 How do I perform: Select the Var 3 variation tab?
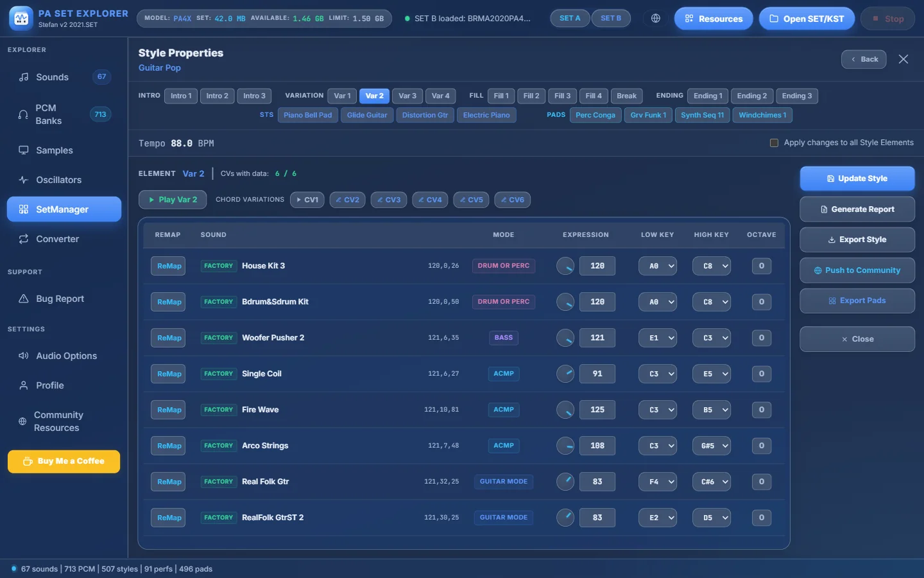click(407, 96)
